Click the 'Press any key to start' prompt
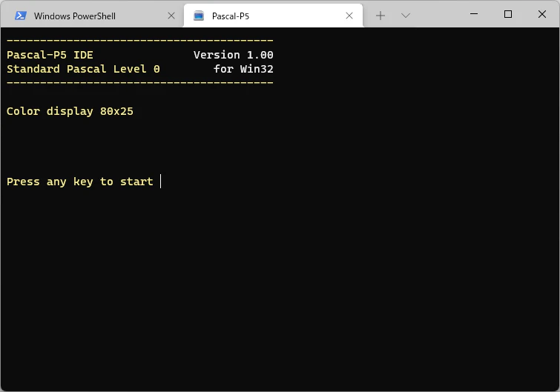The image size is (560, 392). pos(79,182)
